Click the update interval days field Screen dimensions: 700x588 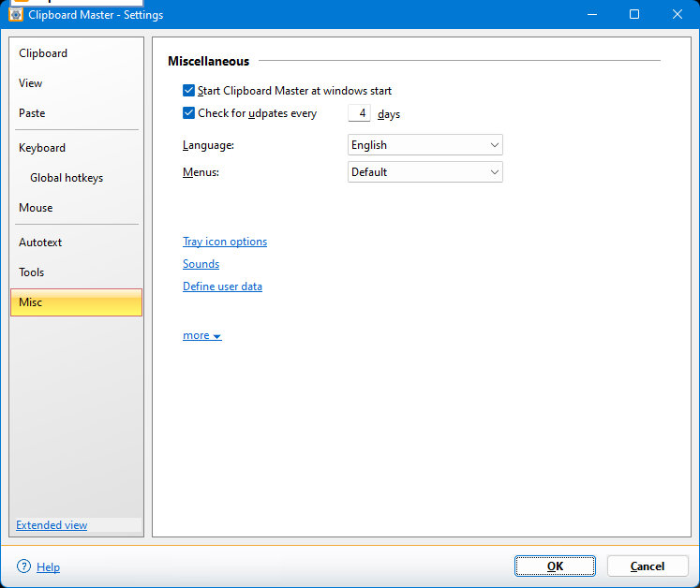pos(359,113)
